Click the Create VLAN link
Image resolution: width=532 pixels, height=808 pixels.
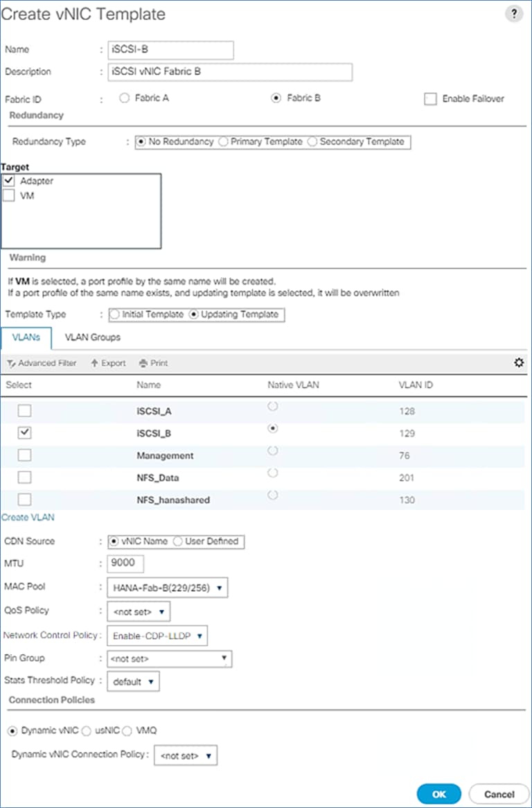click(x=28, y=518)
